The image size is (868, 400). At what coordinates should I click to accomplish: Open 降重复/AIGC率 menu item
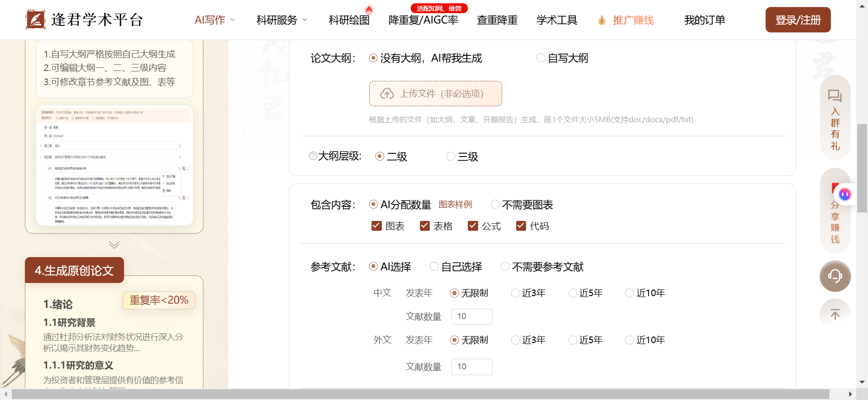423,20
